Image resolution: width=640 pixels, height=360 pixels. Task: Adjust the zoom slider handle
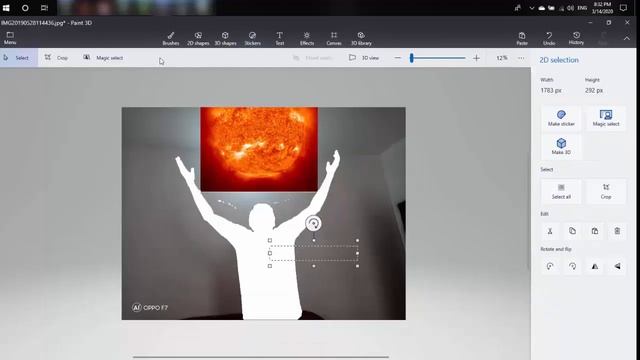tap(412, 58)
